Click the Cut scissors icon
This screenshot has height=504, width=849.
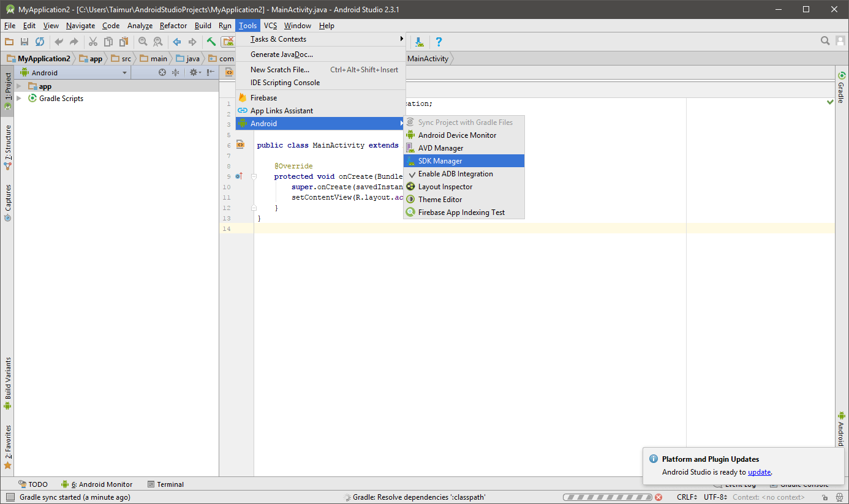(93, 42)
